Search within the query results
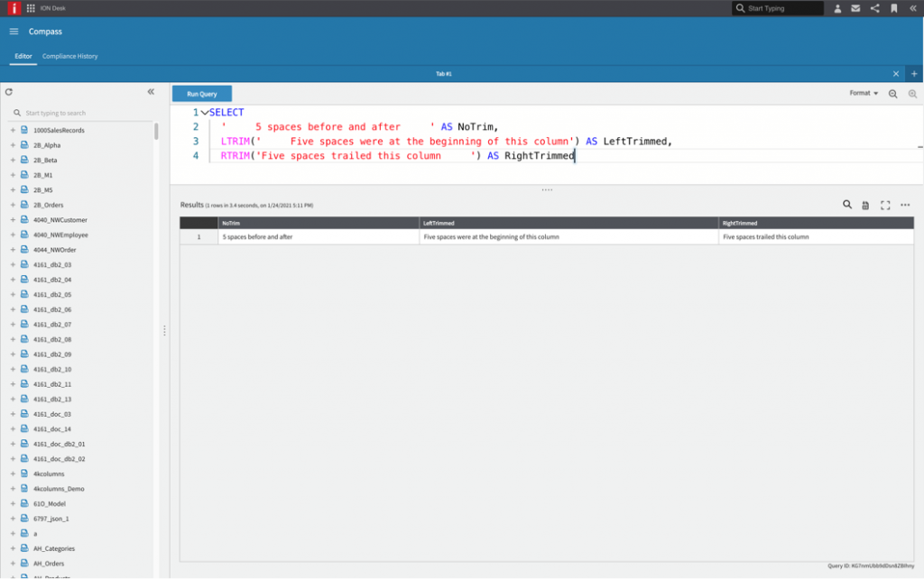This screenshot has height=579, width=924. tap(847, 205)
